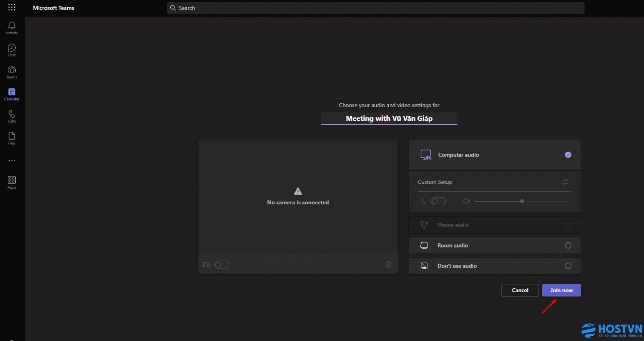Click the Microsoft Teams title
644x341 pixels.
(54, 8)
